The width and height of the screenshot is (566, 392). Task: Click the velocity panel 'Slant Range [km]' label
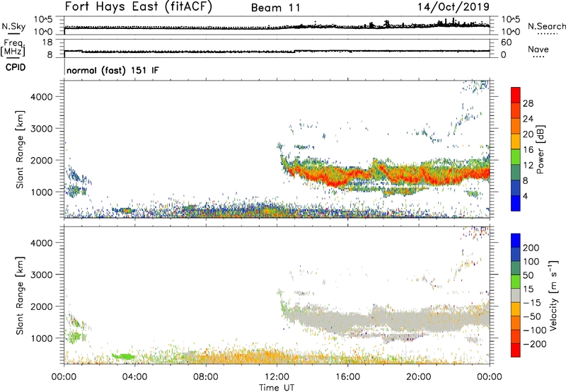pos(20,296)
